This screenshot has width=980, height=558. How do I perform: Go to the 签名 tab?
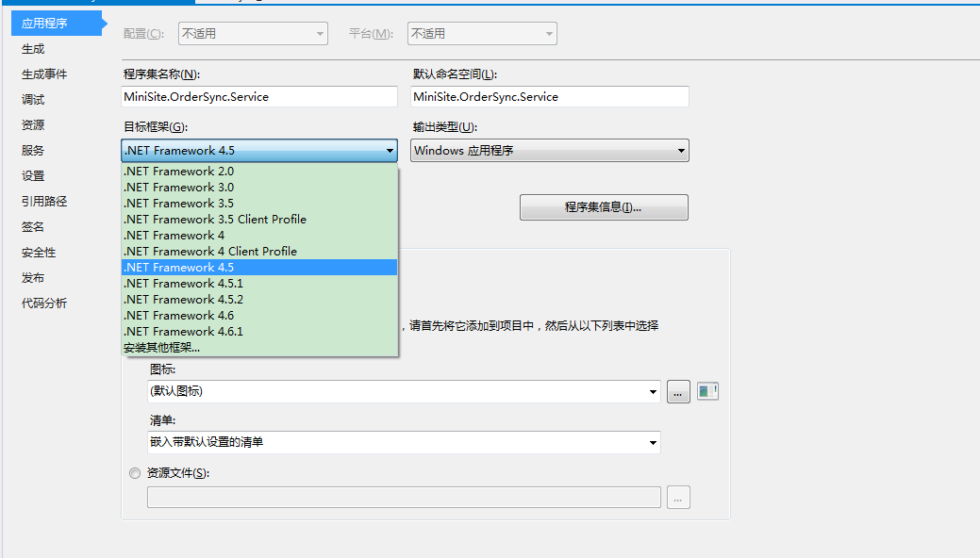[33, 227]
